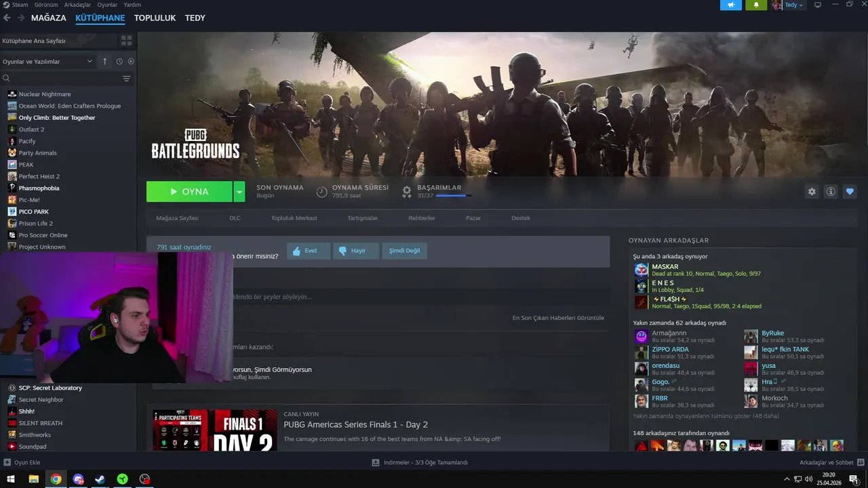Open Destek
This screenshot has width=868, height=488.
[x=521, y=218]
